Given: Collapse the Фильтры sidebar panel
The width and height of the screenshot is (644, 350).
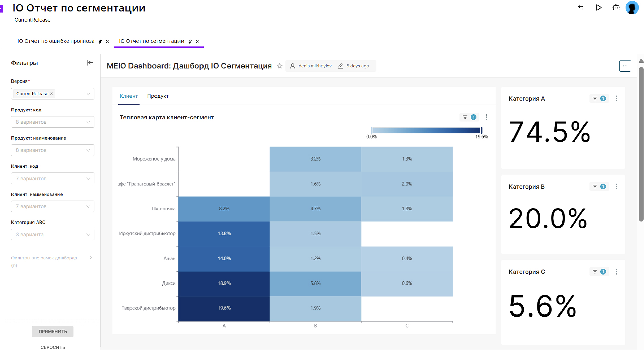Looking at the screenshot, I should tap(90, 63).
